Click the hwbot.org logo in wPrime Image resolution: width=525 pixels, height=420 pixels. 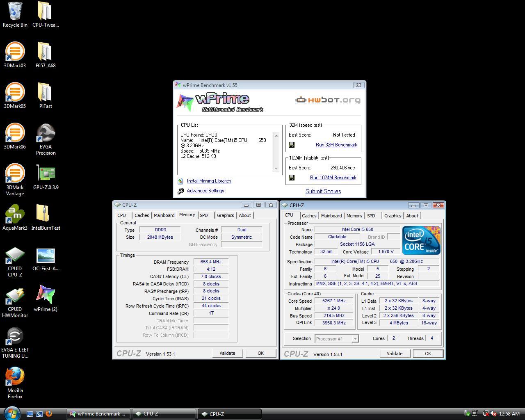tap(328, 100)
